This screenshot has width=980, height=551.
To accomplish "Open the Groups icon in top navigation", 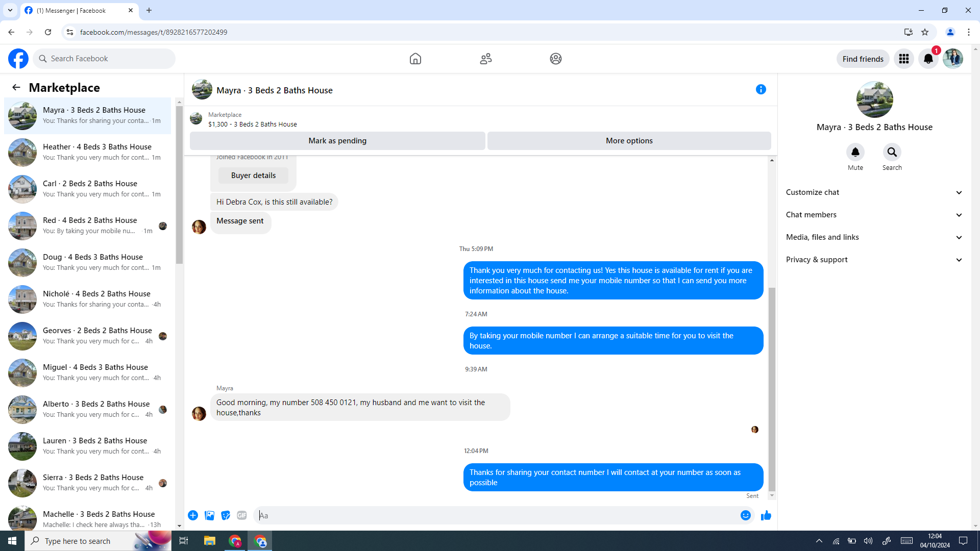I will click(x=556, y=59).
